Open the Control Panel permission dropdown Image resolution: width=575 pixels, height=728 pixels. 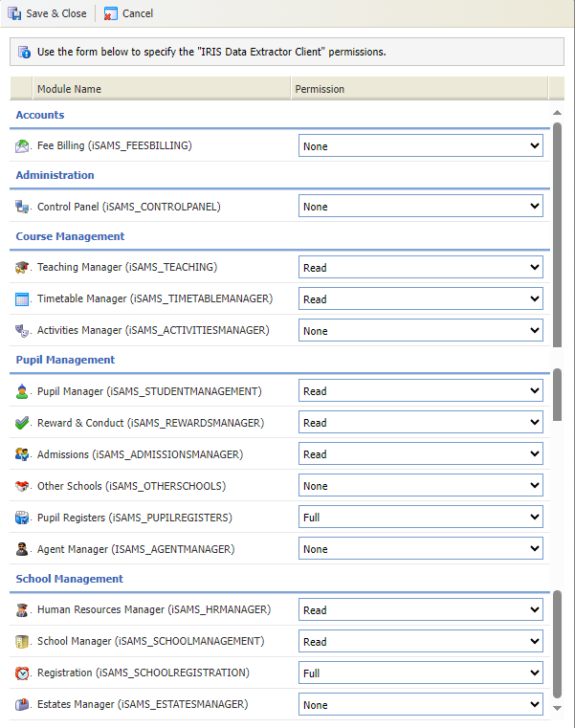click(x=420, y=206)
